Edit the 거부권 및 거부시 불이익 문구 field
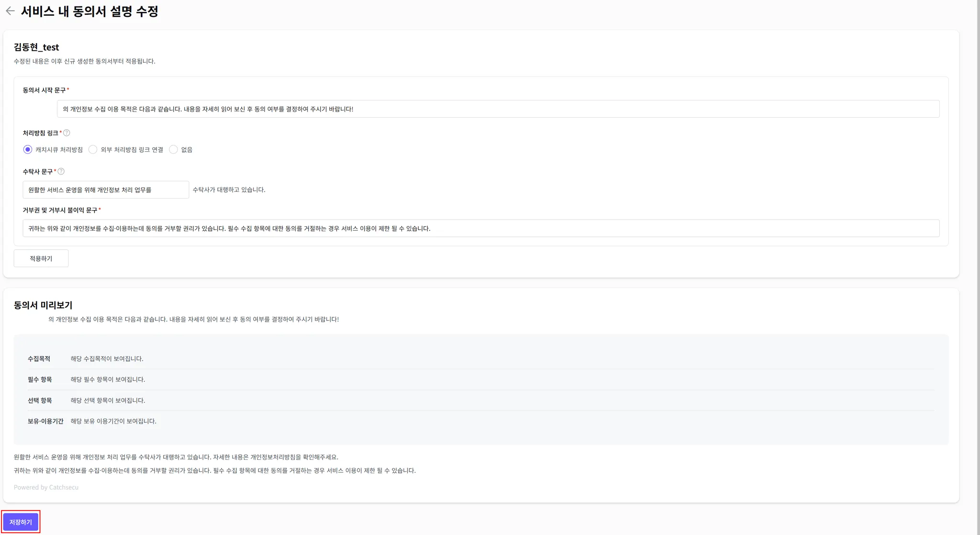 click(480, 229)
